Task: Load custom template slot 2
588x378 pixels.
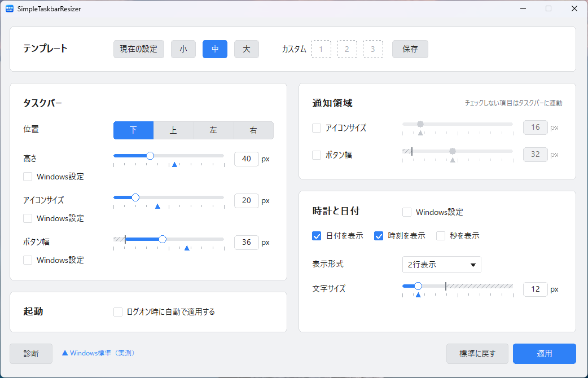Action: click(347, 49)
